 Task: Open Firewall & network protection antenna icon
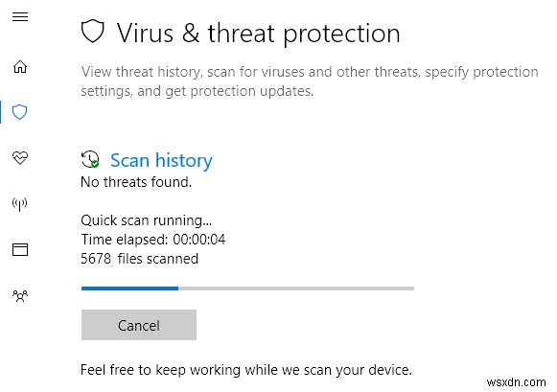pyautogui.click(x=19, y=204)
